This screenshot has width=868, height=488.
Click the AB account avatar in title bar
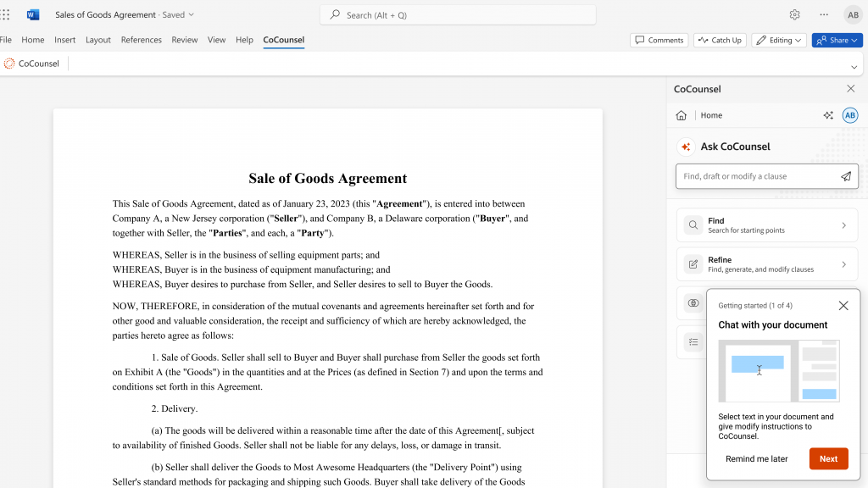pyautogui.click(x=852, y=14)
